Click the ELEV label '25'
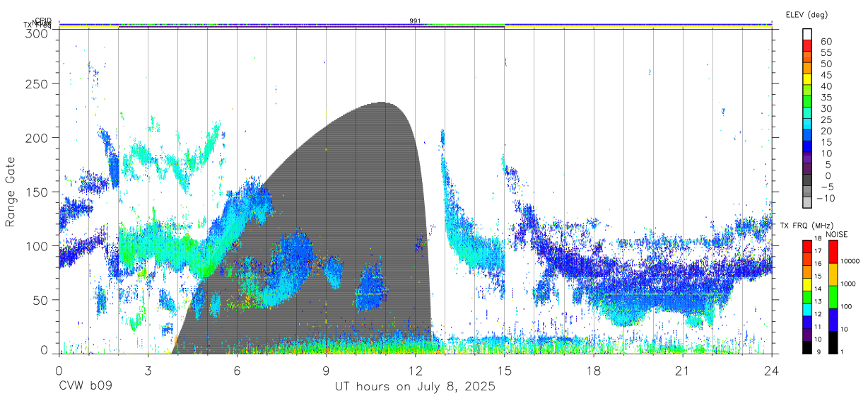The height and width of the screenshot is (401, 868). coord(826,120)
